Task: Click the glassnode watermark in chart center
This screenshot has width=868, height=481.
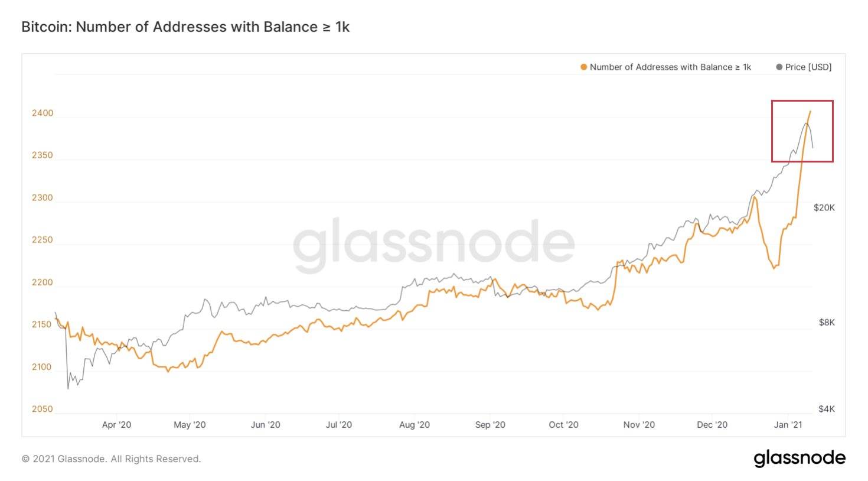Action: (x=434, y=244)
